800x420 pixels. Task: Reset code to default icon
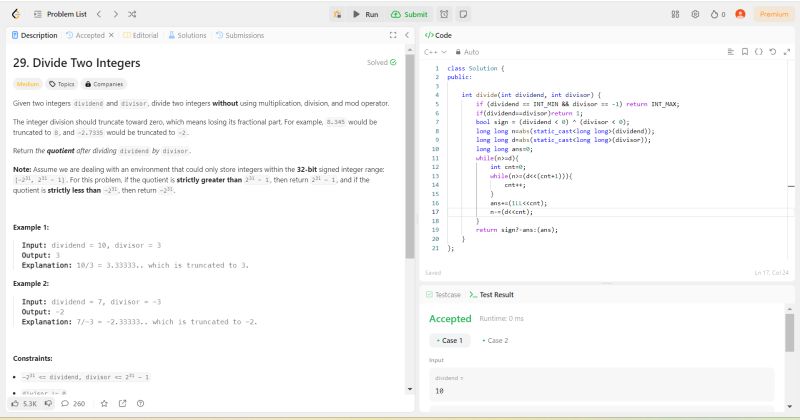(773, 52)
